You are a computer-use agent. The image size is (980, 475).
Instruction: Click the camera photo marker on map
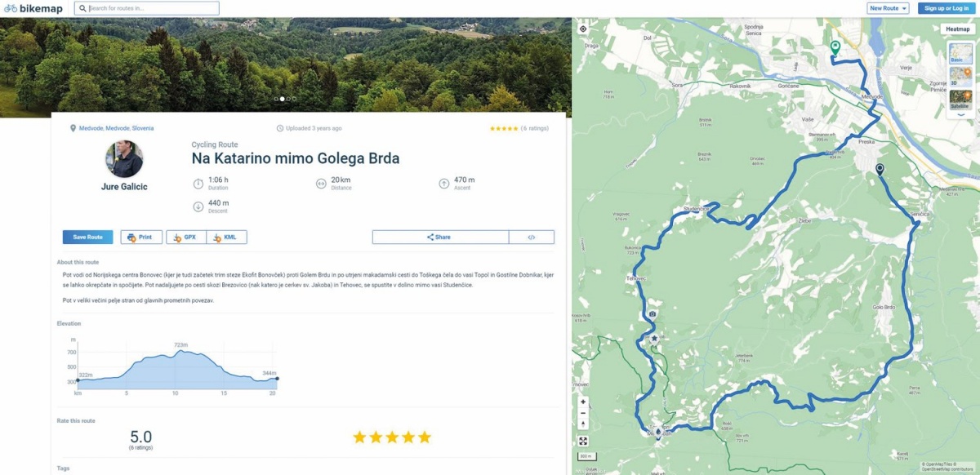tap(653, 314)
